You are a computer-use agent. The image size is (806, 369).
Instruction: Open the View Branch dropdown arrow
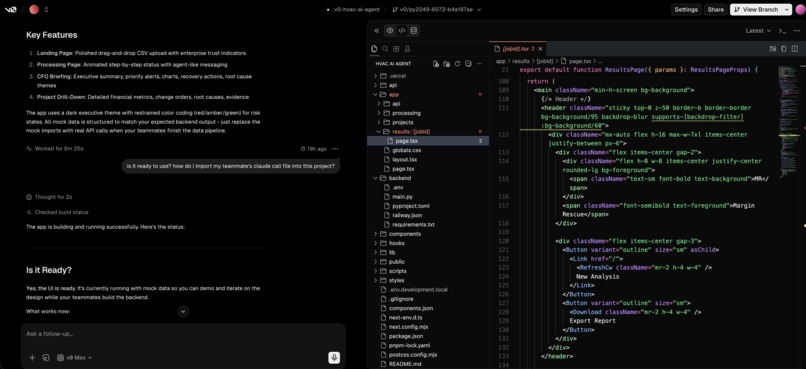coord(786,9)
